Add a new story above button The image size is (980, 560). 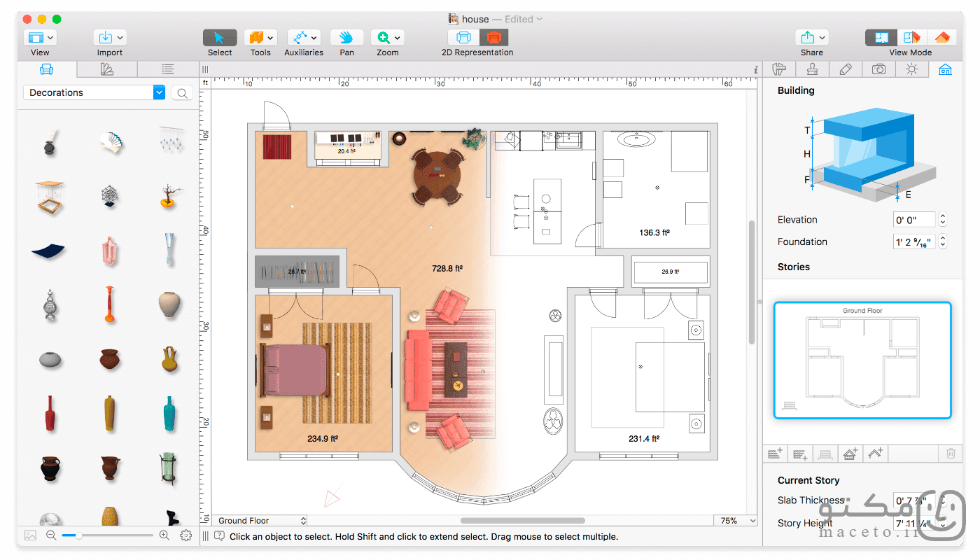775,454
